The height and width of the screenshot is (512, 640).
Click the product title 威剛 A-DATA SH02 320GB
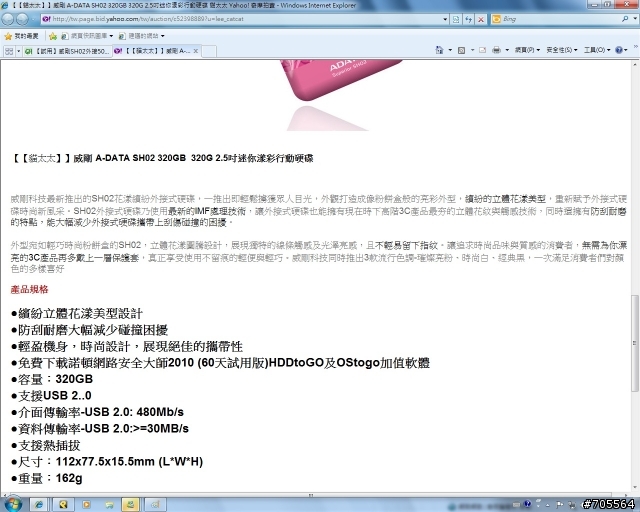(x=162, y=158)
